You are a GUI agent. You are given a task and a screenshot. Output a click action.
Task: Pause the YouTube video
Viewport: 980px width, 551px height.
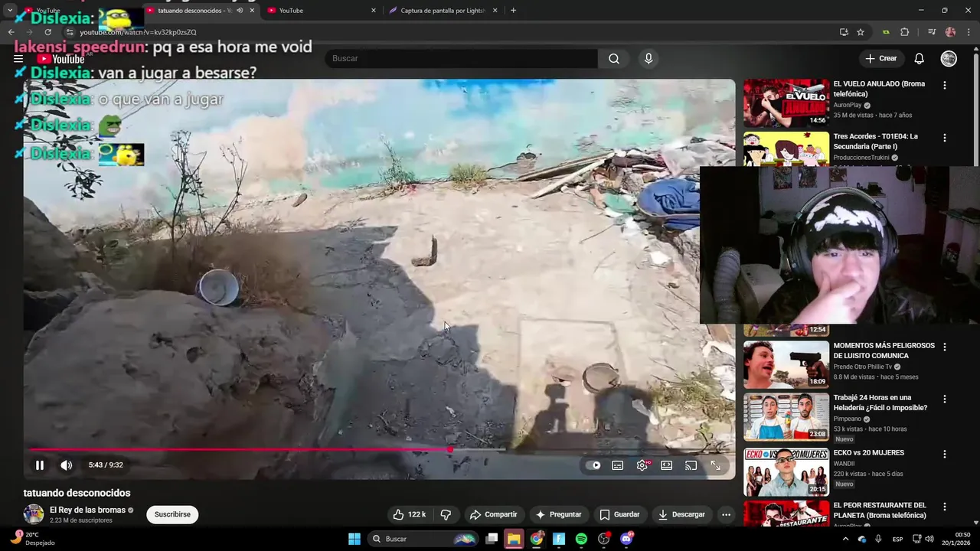coord(40,465)
